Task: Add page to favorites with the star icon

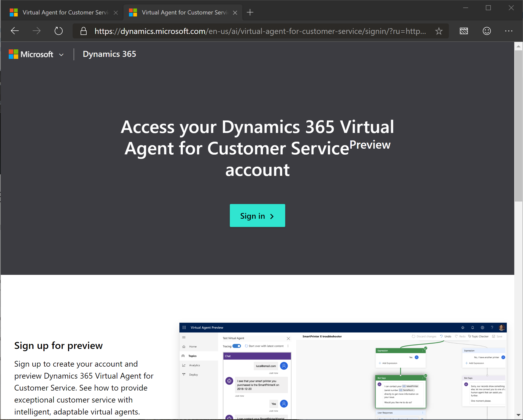Action: pyautogui.click(x=439, y=31)
